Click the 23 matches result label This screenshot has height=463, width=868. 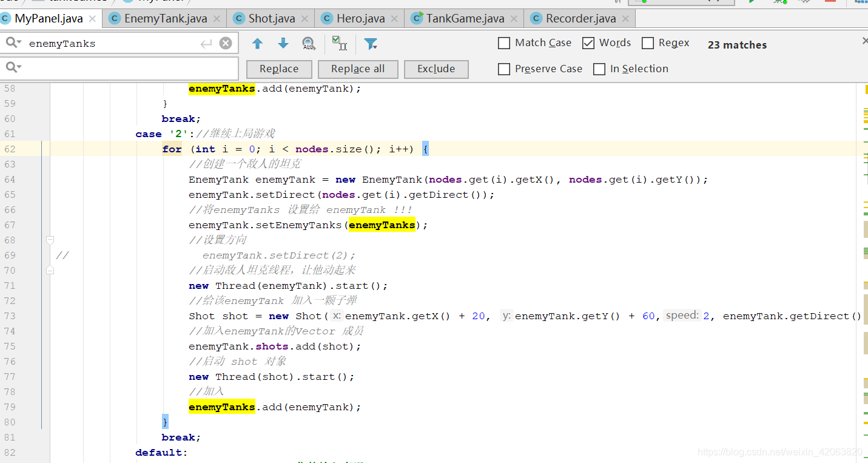pyautogui.click(x=737, y=45)
